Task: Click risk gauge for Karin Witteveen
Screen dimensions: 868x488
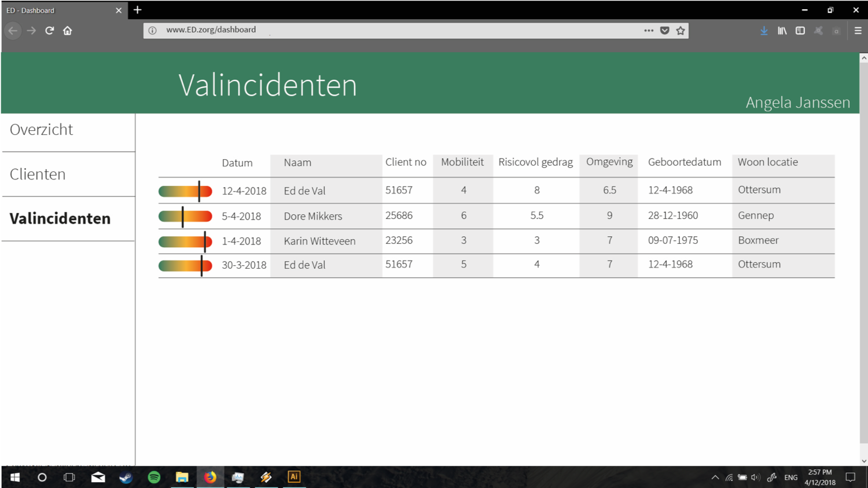Action: [185, 241]
